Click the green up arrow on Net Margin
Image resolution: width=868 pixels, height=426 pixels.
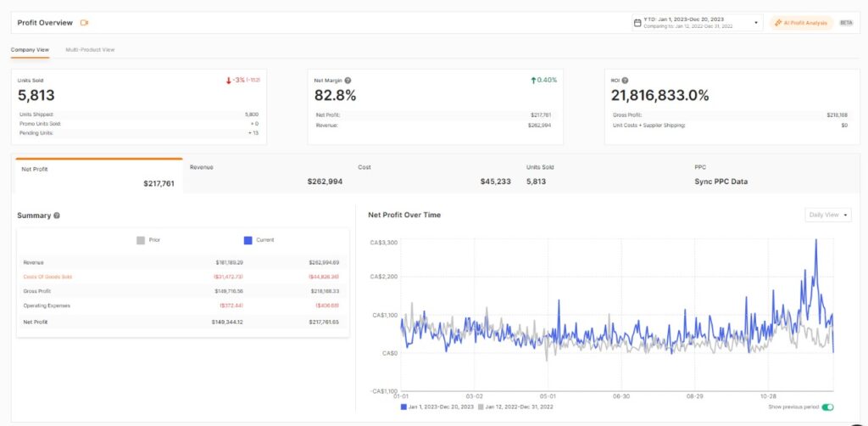pyautogui.click(x=533, y=81)
